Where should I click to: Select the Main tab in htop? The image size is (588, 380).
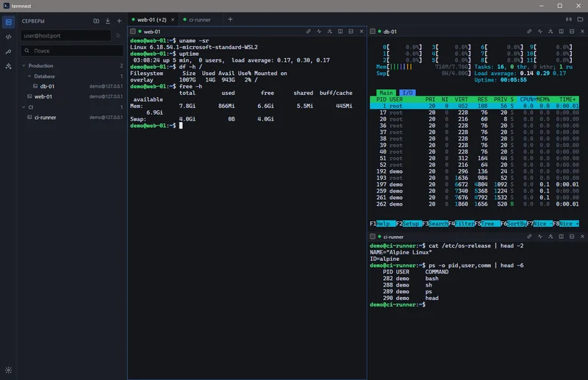386,93
